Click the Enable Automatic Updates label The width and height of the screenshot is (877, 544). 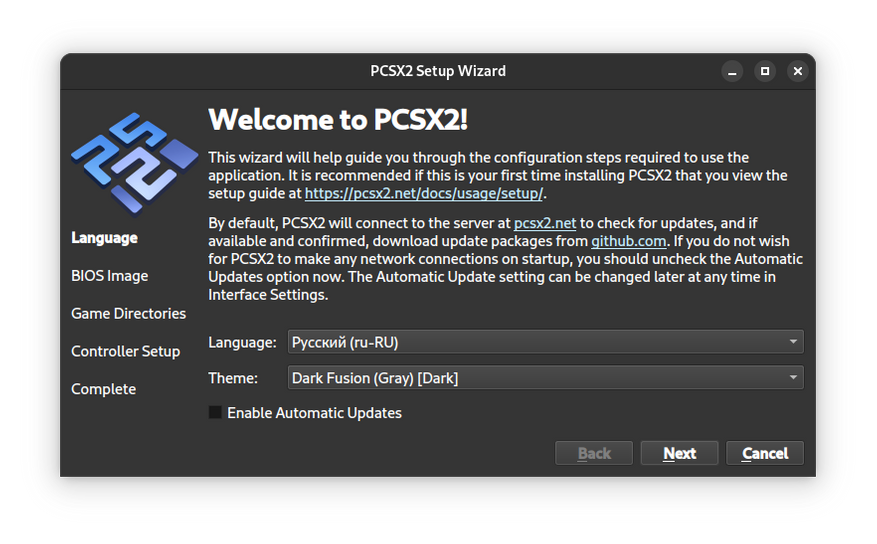[x=314, y=413]
